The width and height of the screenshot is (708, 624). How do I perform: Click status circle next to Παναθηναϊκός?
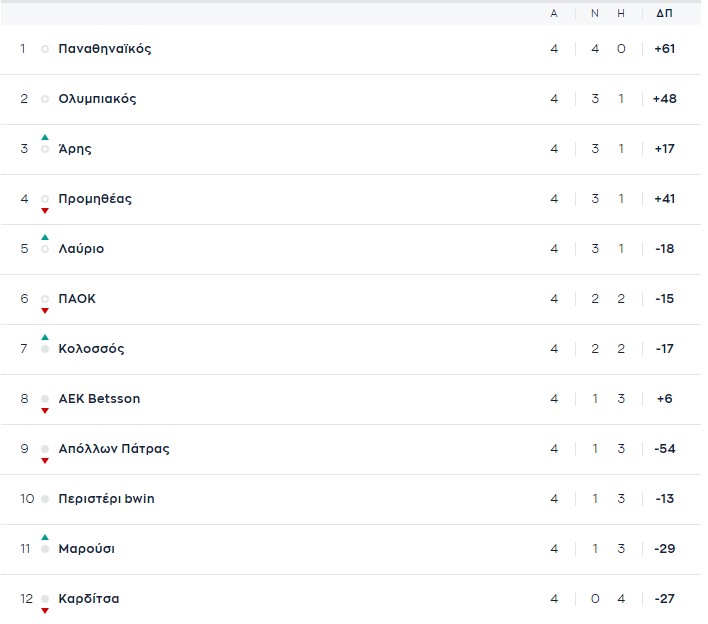45,49
